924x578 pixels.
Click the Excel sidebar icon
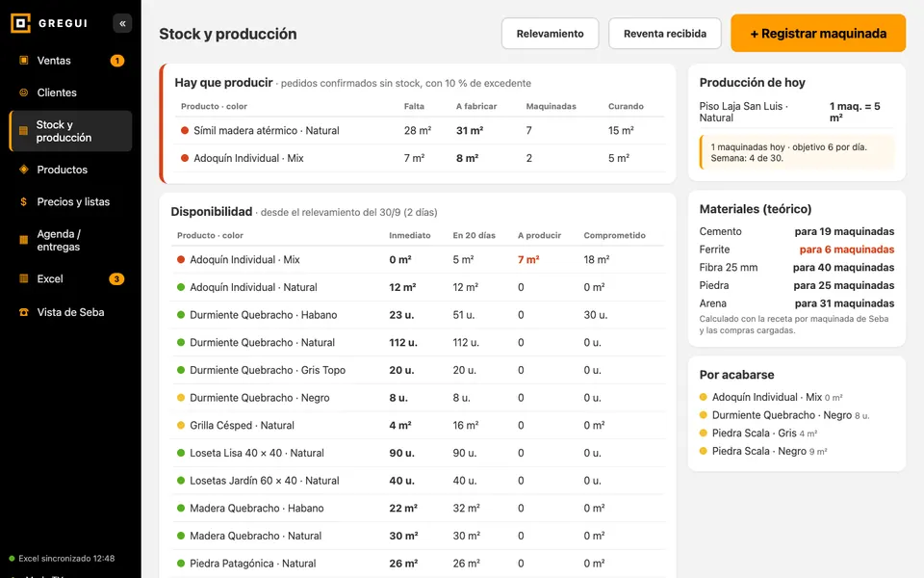click(x=23, y=278)
